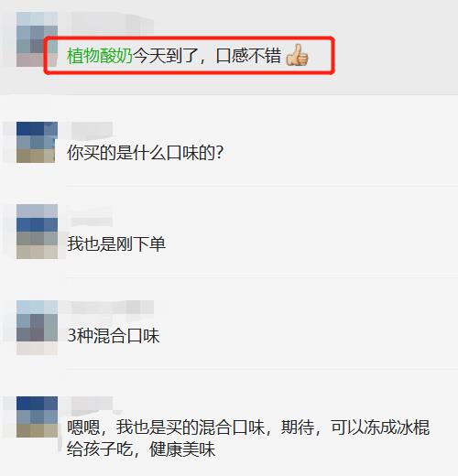Image resolution: width=458 pixels, height=476 pixels.
Task: Open avatar beside 我也是刚下单 message
Action: pyautogui.click(x=37, y=232)
